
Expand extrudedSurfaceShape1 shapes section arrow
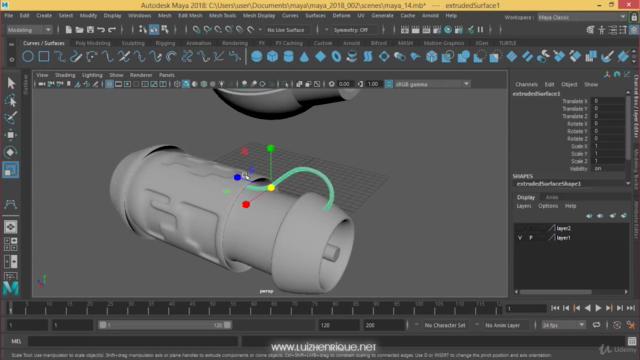click(628, 184)
